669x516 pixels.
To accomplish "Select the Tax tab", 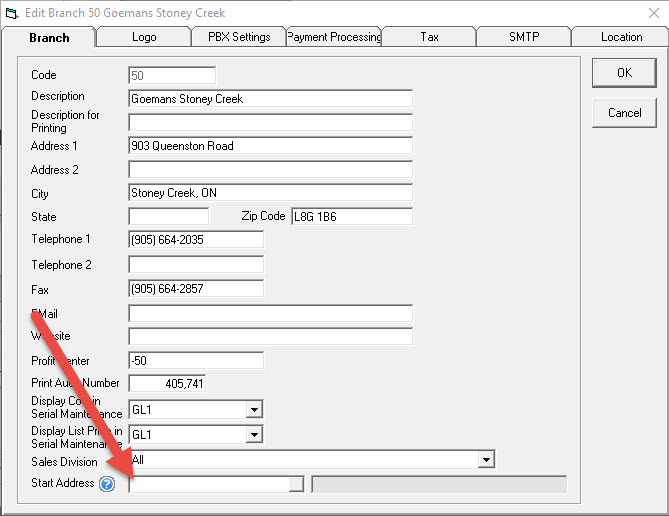I will (429, 37).
